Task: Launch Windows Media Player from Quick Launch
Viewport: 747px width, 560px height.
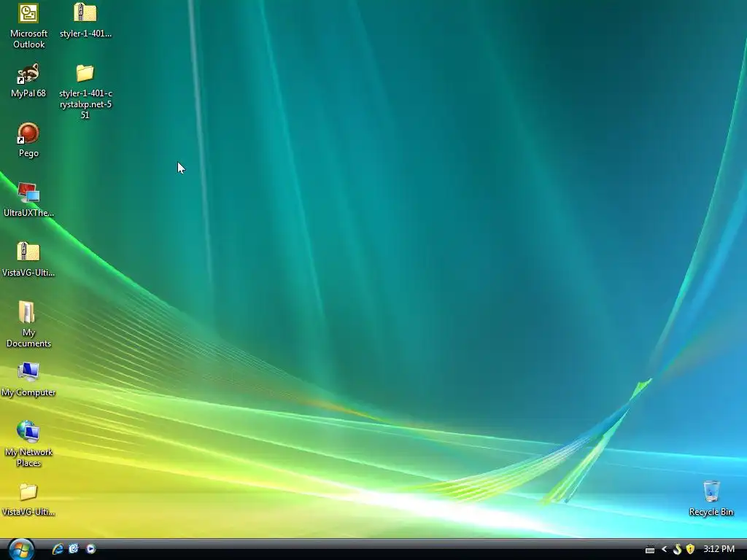Action: coord(90,549)
